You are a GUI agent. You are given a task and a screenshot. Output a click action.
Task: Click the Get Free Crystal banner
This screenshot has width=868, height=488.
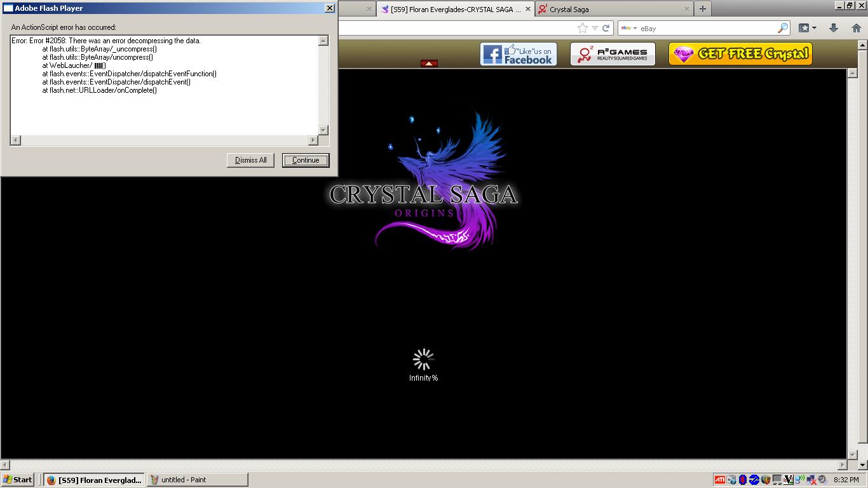tap(740, 55)
